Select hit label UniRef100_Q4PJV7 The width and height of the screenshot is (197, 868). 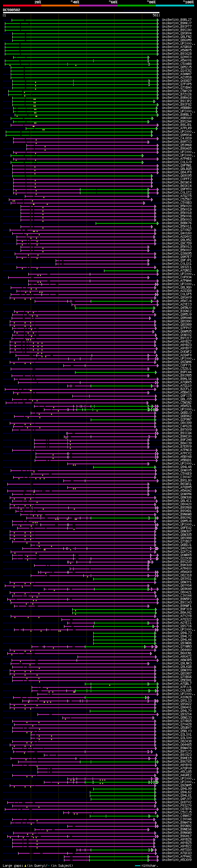point(176,799)
